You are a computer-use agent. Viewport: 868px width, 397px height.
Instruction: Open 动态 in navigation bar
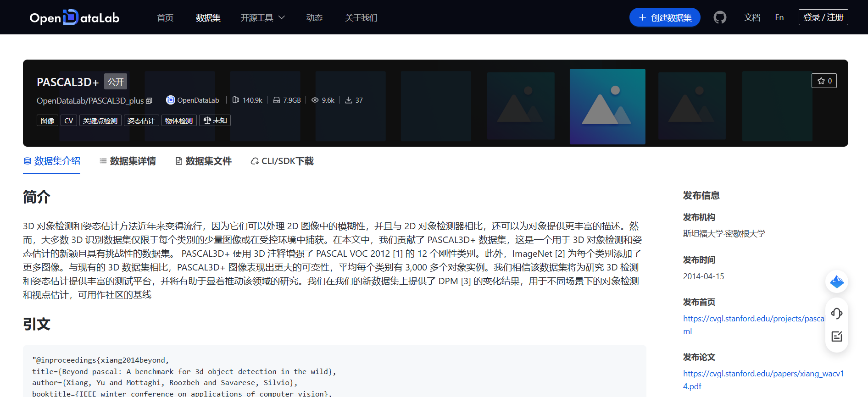[314, 17]
